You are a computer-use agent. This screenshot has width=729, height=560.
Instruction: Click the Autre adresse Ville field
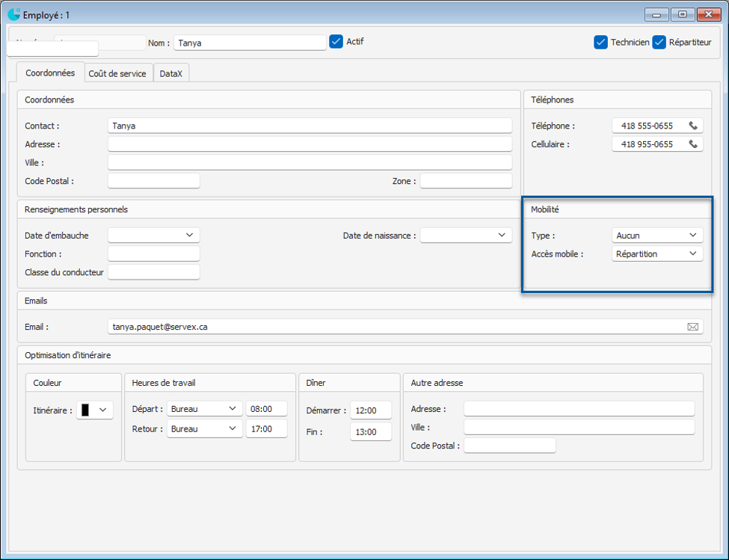[579, 427]
